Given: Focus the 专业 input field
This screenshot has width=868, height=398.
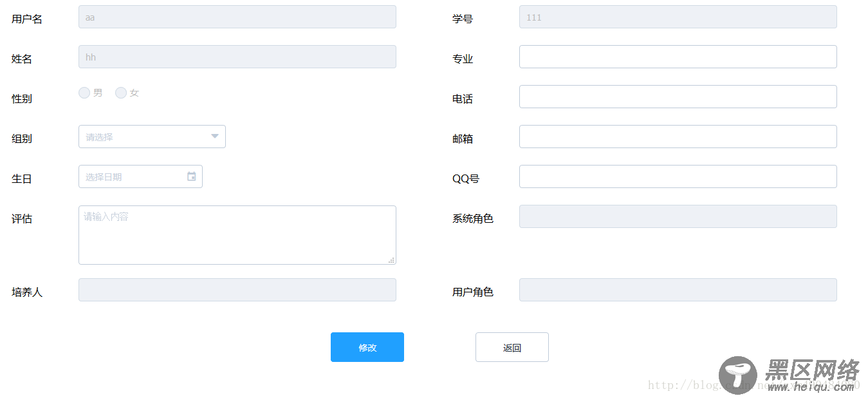Looking at the screenshot, I should point(678,57).
